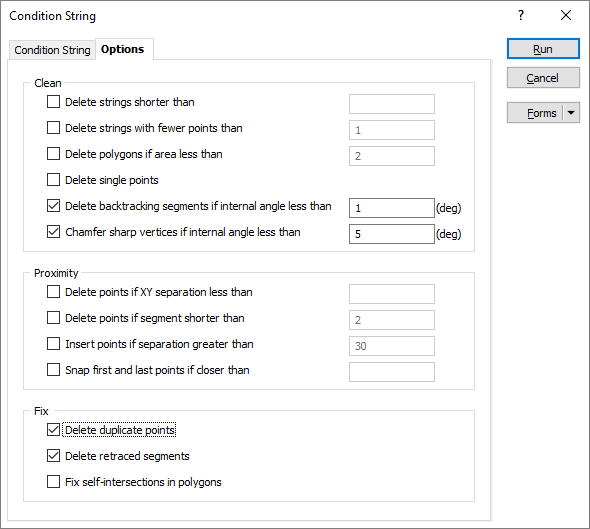
Task: Enable Delete strings shorter than
Action: (x=53, y=102)
